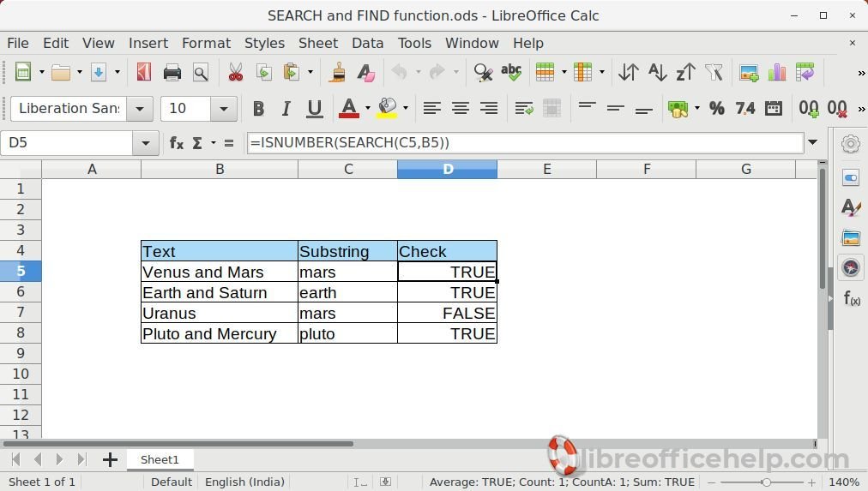This screenshot has width=868, height=491.
Task: Open background color dropdown arrow
Action: point(406,108)
